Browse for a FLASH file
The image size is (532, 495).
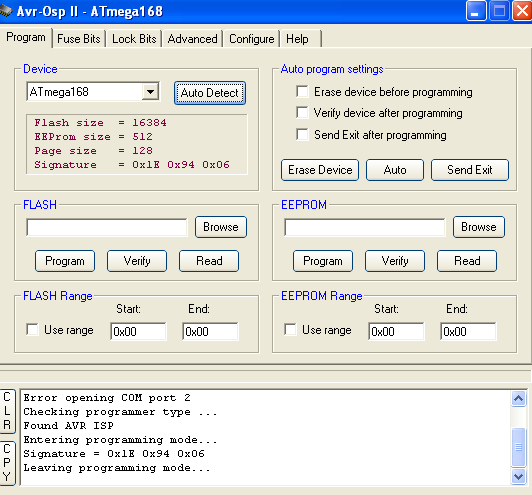(x=221, y=227)
